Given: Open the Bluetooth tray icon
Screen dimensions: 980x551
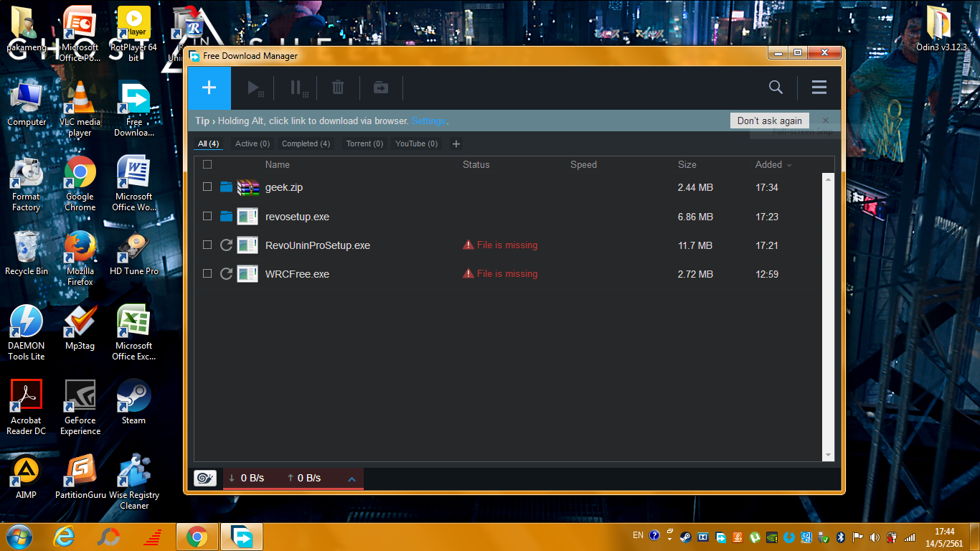Looking at the screenshot, I should tap(841, 537).
